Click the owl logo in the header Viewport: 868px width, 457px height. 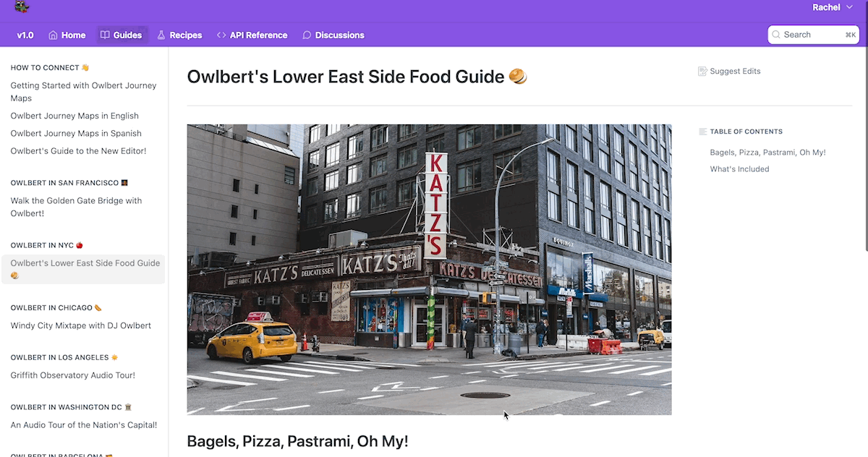point(22,7)
